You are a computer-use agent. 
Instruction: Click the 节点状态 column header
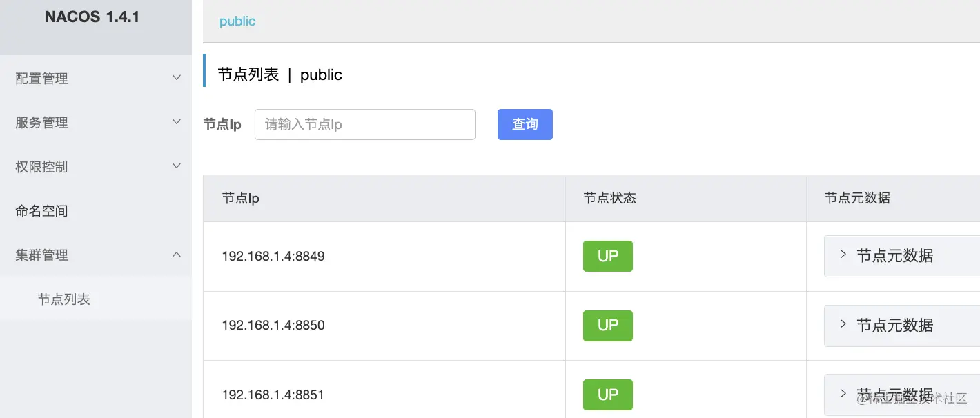tap(609, 199)
